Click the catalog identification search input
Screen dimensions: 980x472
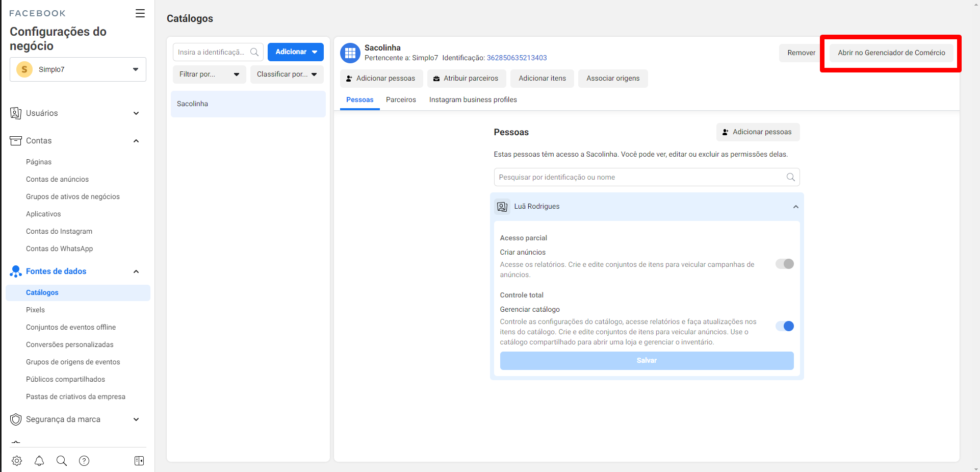[218, 52]
